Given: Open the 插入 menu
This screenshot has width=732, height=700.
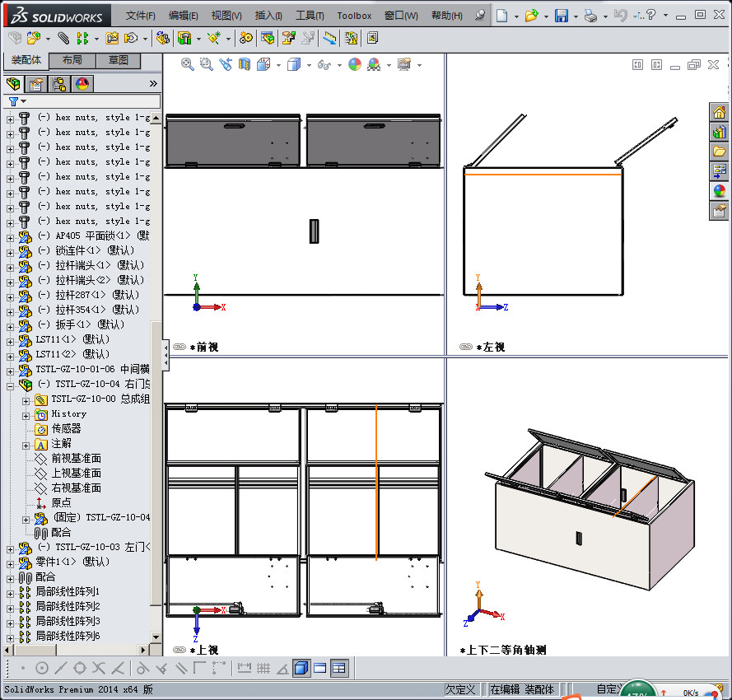Looking at the screenshot, I should pos(268,16).
